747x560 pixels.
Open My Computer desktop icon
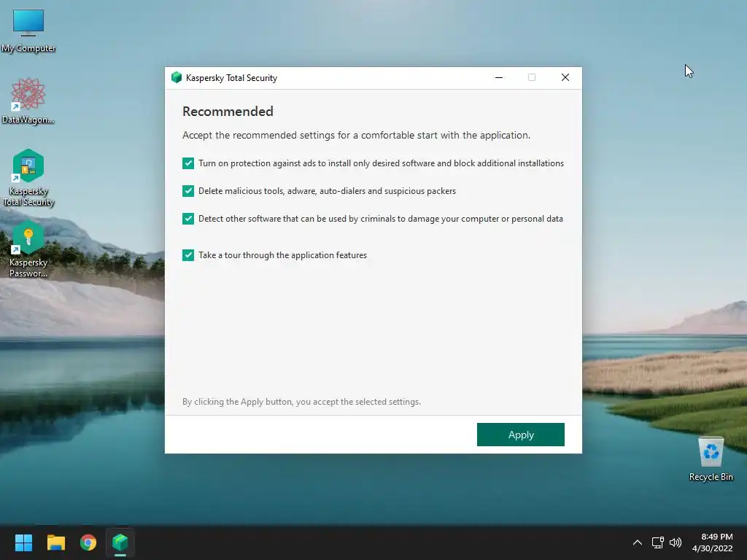(28, 31)
